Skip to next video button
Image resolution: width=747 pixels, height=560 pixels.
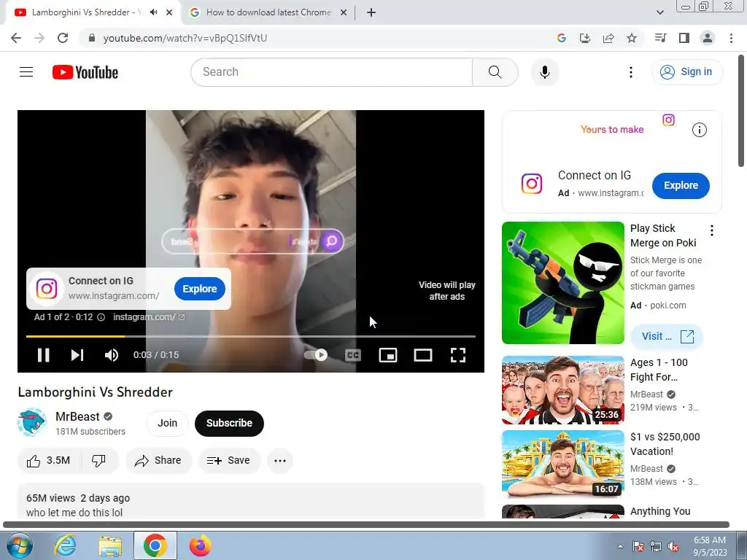pyautogui.click(x=77, y=355)
